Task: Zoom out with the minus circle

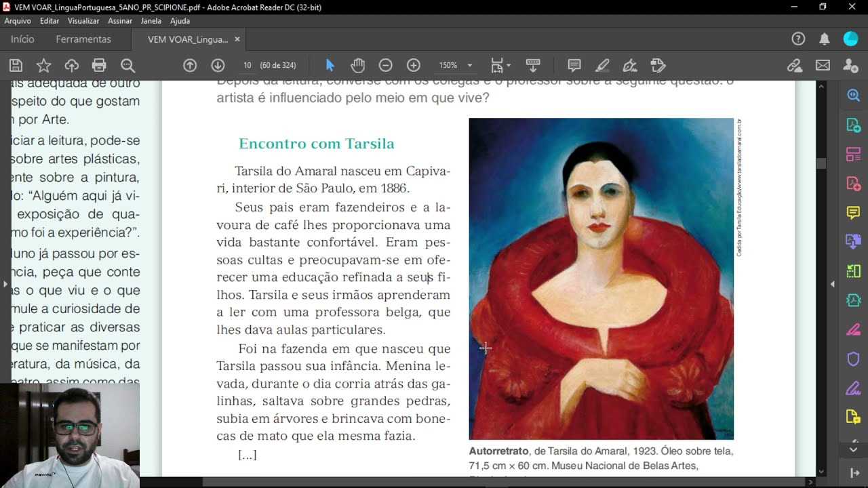Action: [385, 65]
